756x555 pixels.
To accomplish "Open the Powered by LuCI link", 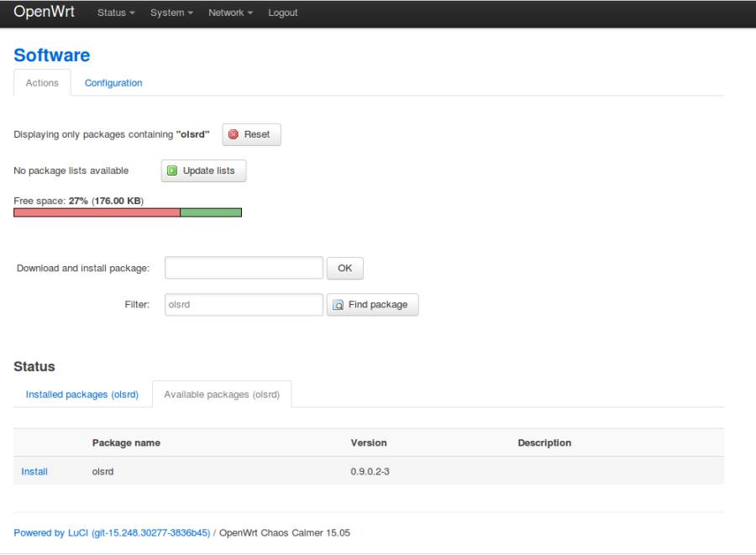I will coord(112,533).
